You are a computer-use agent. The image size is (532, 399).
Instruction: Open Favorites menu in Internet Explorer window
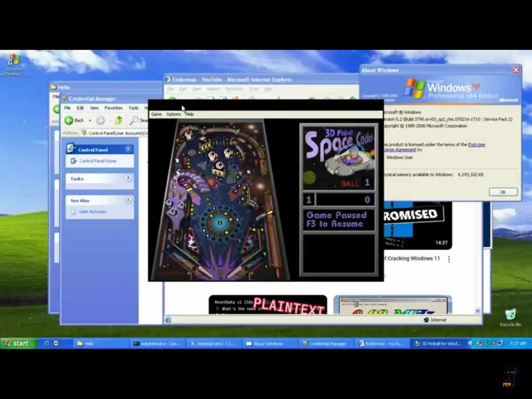click(234, 89)
